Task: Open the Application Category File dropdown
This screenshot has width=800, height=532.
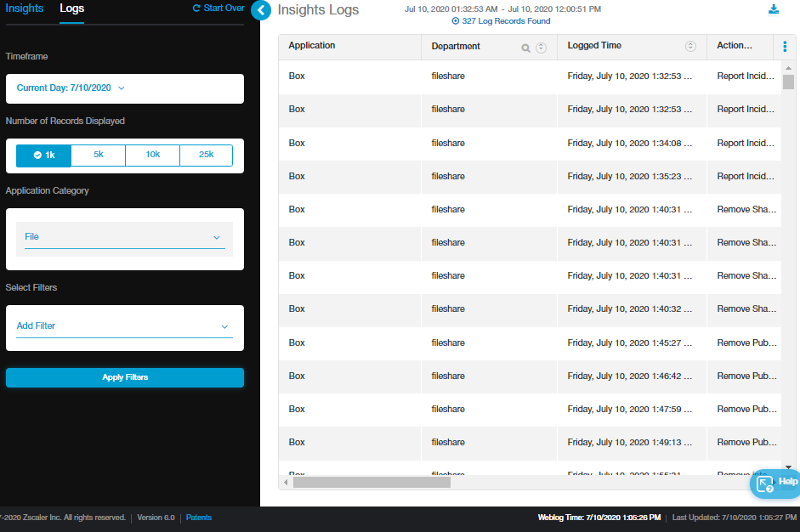Action: pos(124,237)
